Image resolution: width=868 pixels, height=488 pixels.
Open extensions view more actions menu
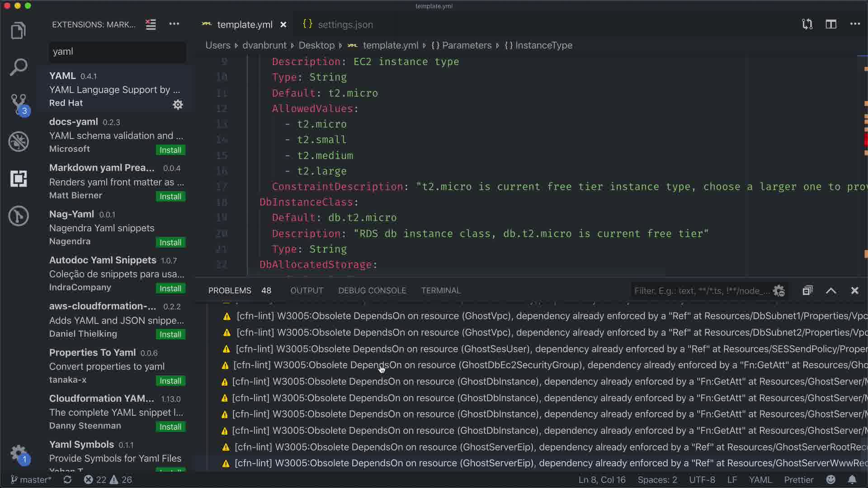pyautogui.click(x=174, y=24)
